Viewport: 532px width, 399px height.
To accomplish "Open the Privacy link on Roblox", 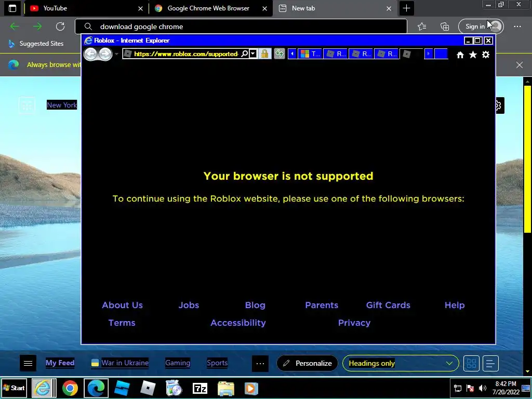I will tap(354, 323).
